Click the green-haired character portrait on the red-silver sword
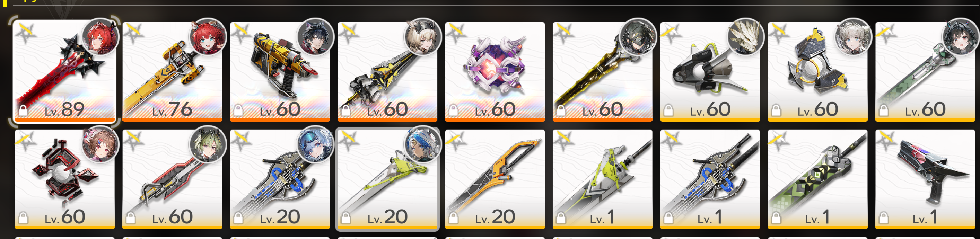 point(208,145)
